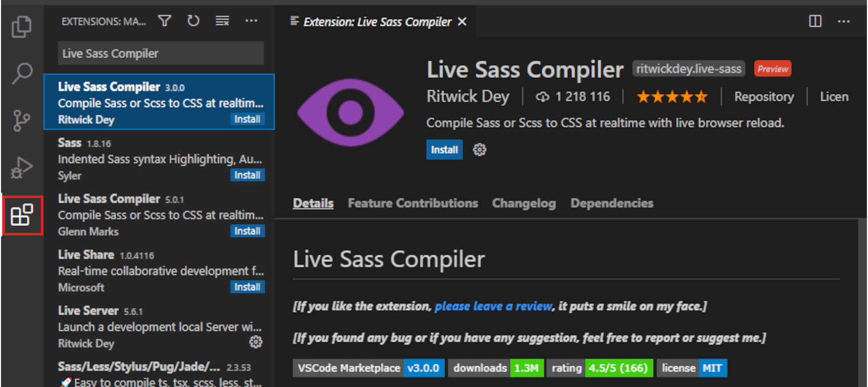Open manage gear for Live Server extension
Image resolution: width=868 pixels, height=387 pixels.
click(x=256, y=342)
